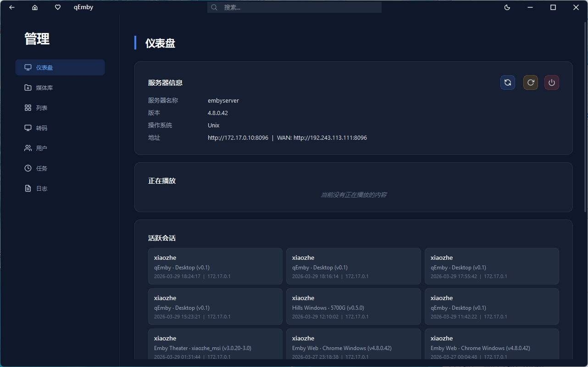Click the yellow restart server button
The image size is (588, 367).
(531, 82)
